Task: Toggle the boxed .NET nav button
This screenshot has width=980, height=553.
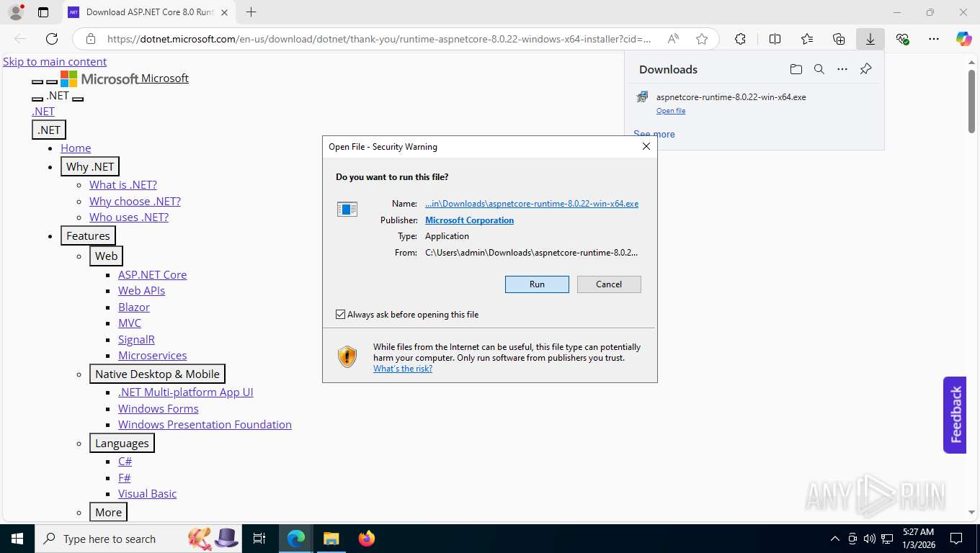Action: click(49, 130)
